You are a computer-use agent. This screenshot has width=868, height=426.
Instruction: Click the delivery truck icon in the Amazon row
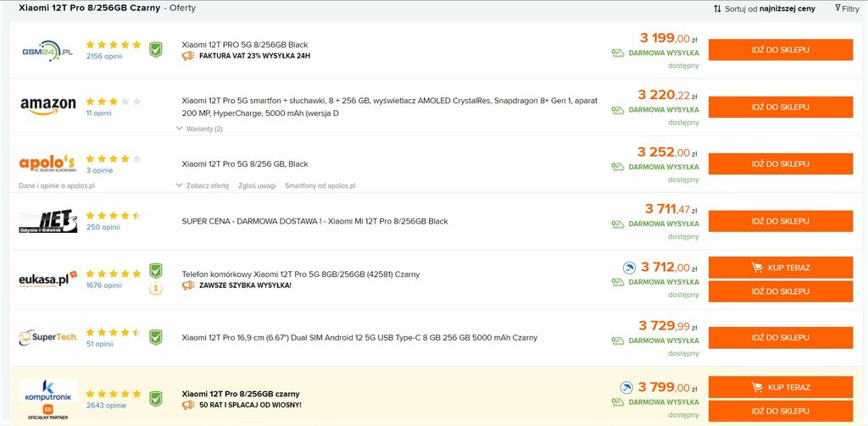click(x=618, y=110)
